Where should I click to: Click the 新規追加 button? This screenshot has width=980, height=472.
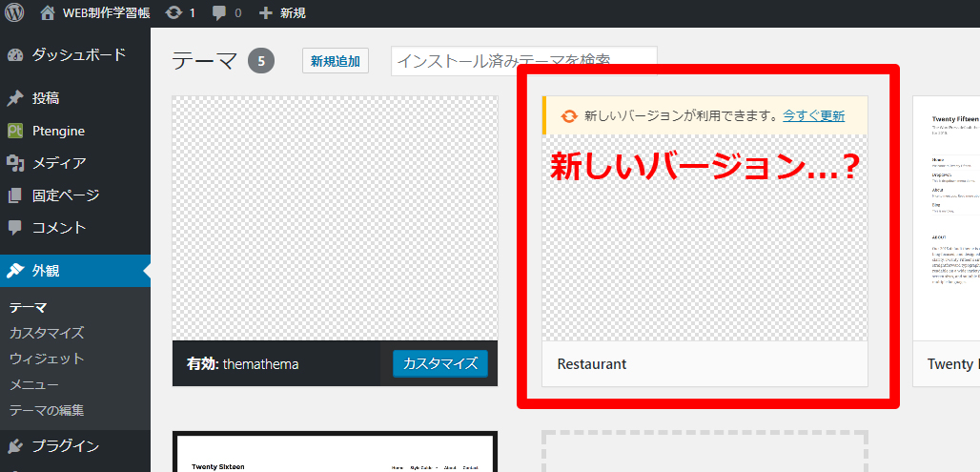tap(336, 61)
